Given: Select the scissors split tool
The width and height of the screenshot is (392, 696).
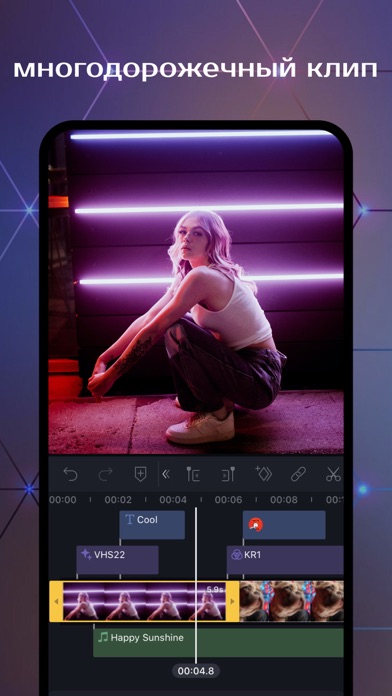Looking at the screenshot, I should pyautogui.click(x=333, y=475).
